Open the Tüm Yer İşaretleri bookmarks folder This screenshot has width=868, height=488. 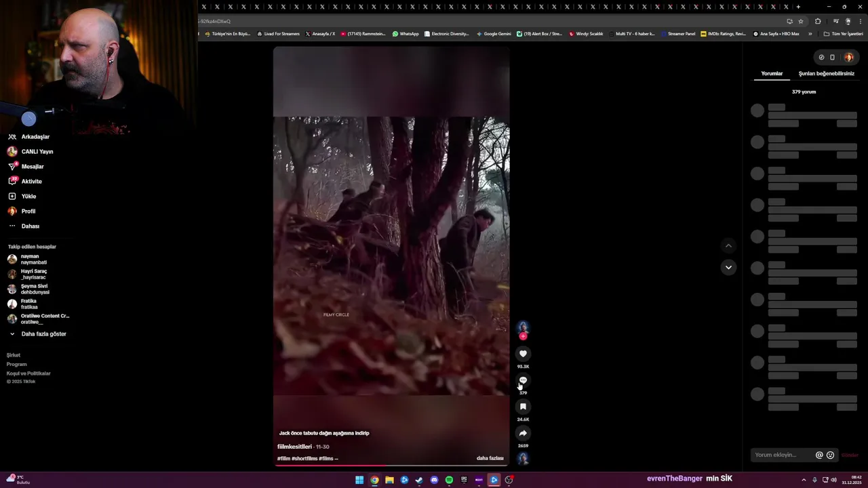[844, 34]
